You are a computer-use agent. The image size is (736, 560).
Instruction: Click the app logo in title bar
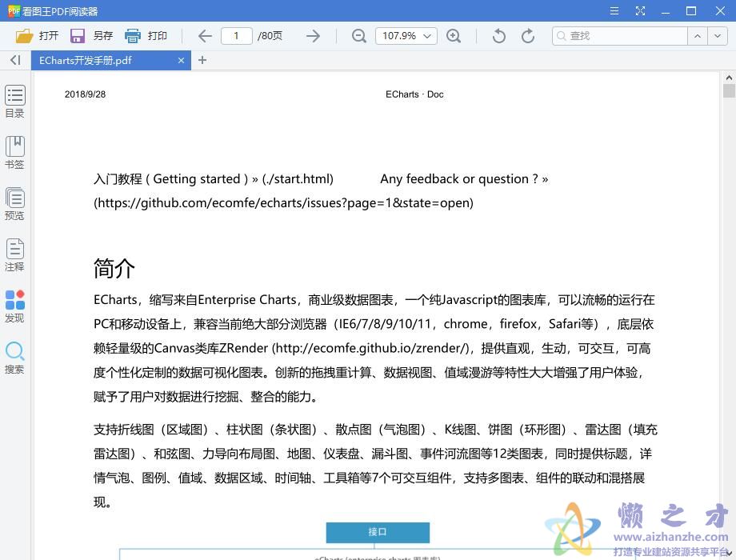[14, 10]
